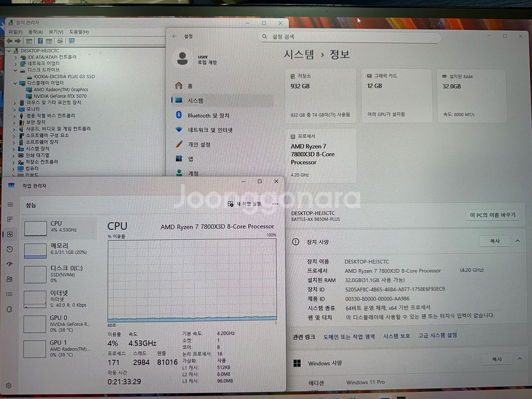Click the 설정 검색 search field in Settings
The height and width of the screenshot is (399, 532).
350,37
